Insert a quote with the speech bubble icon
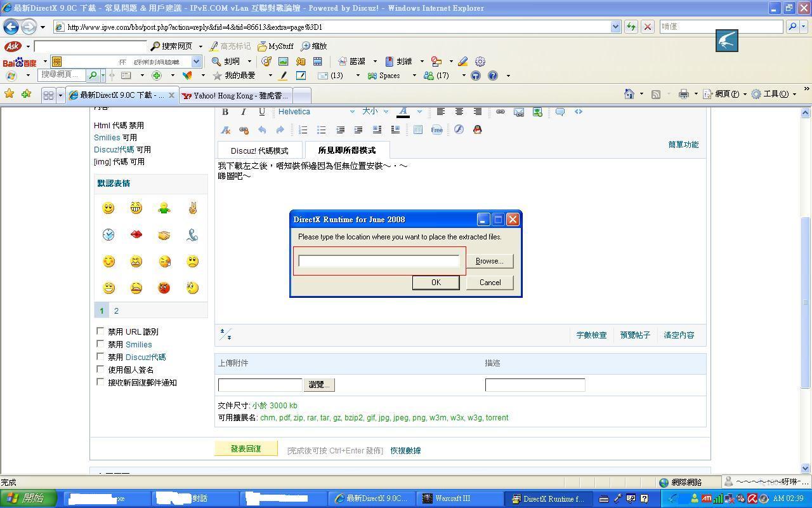The height and width of the screenshot is (508, 812). coord(560,112)
